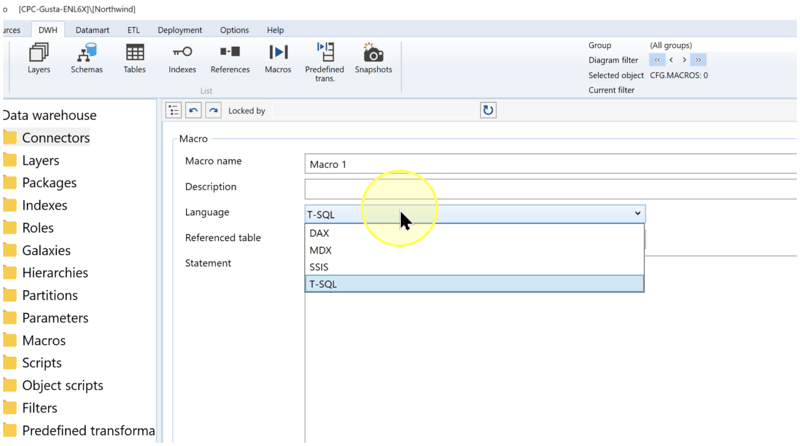Go to last diagram filter with double-right arrow
This screenshot has width=800, height=446.
click(x=698, y=60)
